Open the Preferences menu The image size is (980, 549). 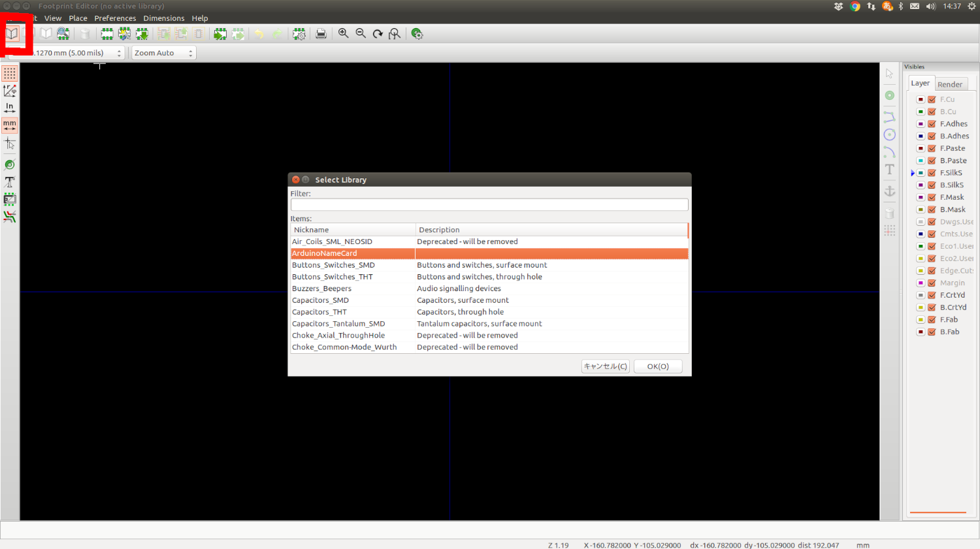click(x=115, y=18)
